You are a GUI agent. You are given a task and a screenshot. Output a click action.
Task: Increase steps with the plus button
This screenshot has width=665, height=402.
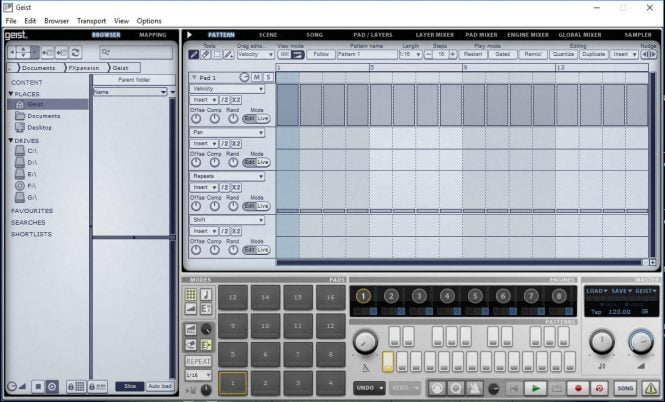point(453,54)
